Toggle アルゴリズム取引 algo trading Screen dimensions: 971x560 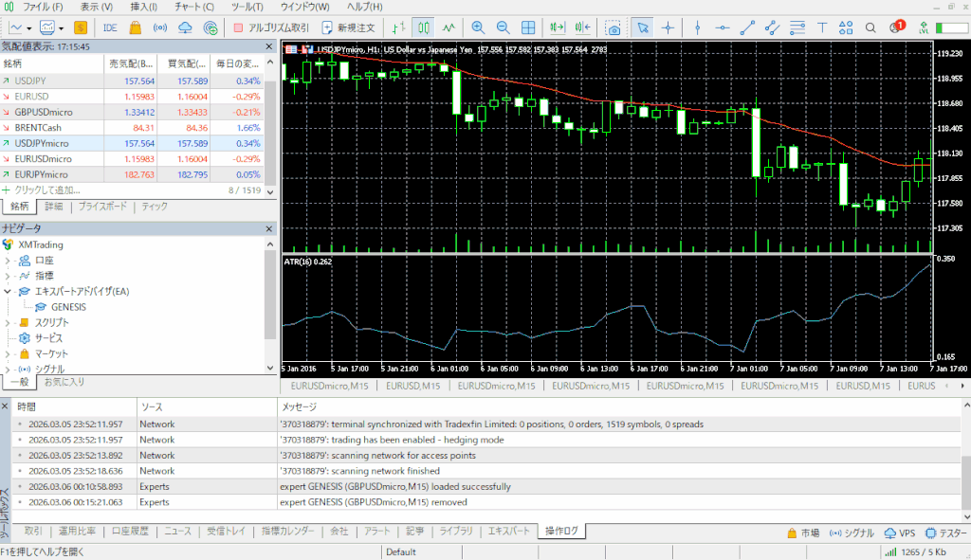(x=270, y=27)
